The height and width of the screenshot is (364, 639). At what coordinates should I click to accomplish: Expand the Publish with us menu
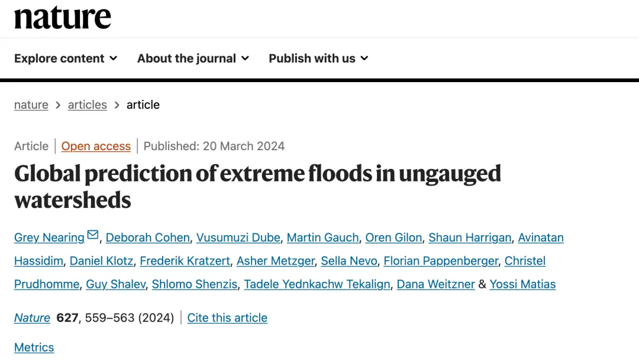(318, 58)
